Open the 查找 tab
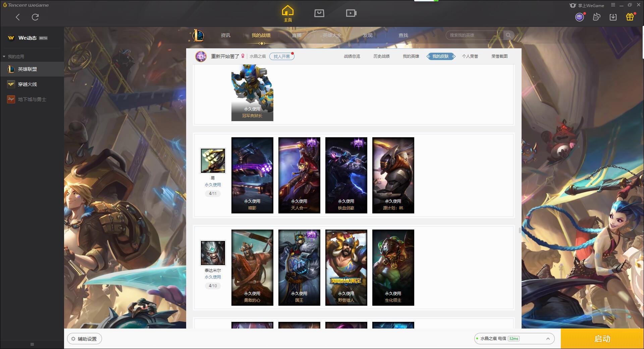Image resolution: width=644 pixels, height=349 pixels. pyautogui.click(x=403, y=35)
